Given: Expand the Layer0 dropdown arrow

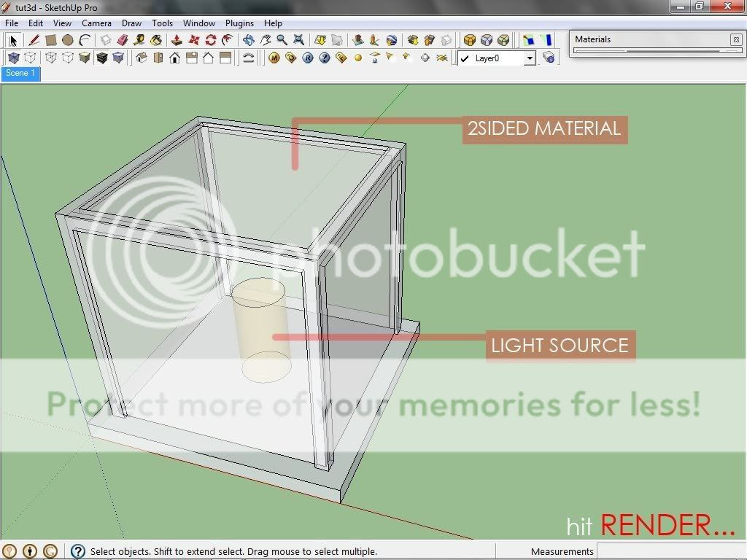Looking at the screenshot, I should click(530, 58).
